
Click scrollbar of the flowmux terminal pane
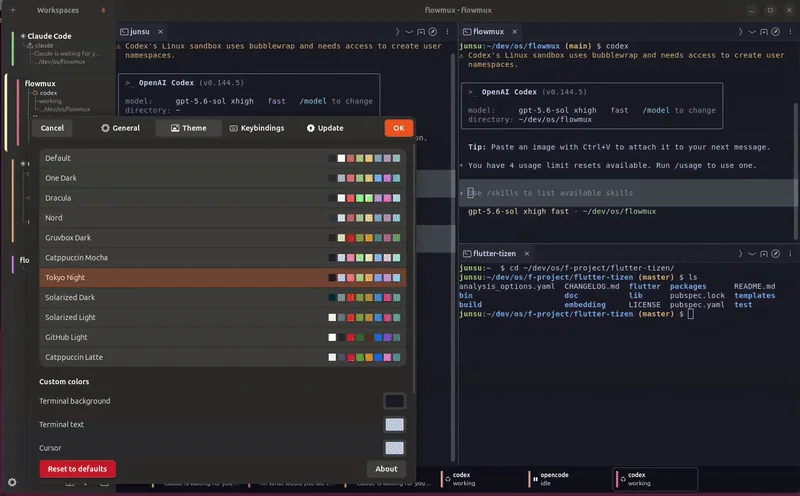point(795,171)
